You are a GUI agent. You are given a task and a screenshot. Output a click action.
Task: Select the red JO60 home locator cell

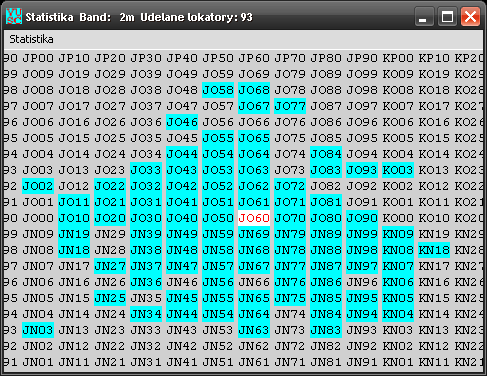(x=254, y=218)
